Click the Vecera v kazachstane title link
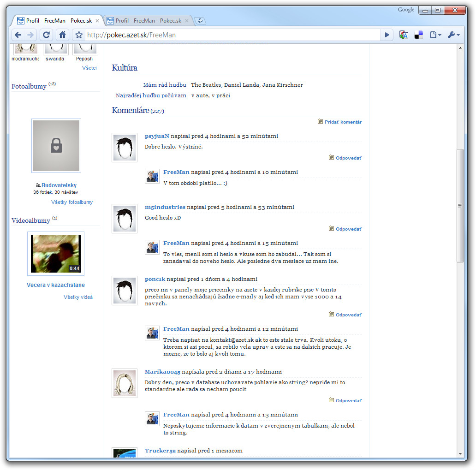The image size is (476, 470). tap(56, 285)
